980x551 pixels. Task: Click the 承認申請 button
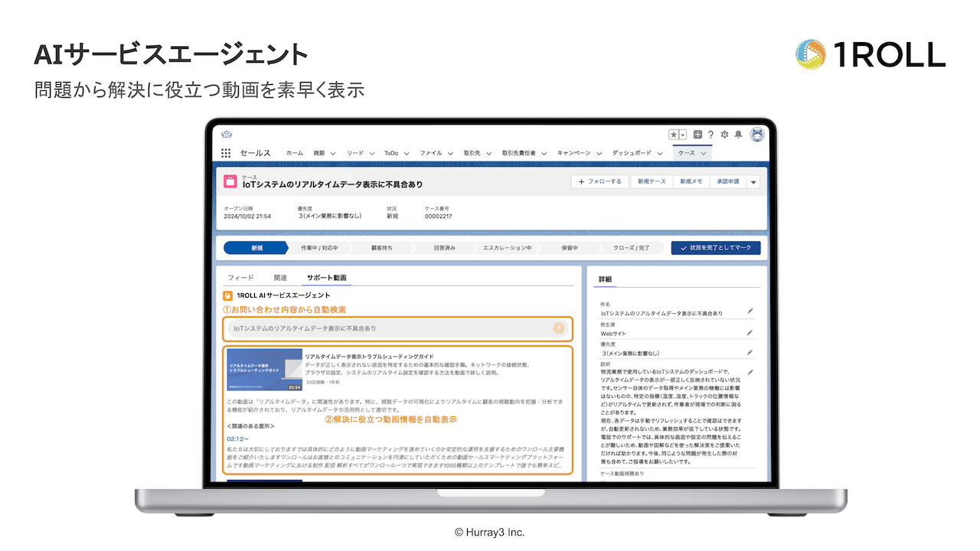click(x=727, y=181)
